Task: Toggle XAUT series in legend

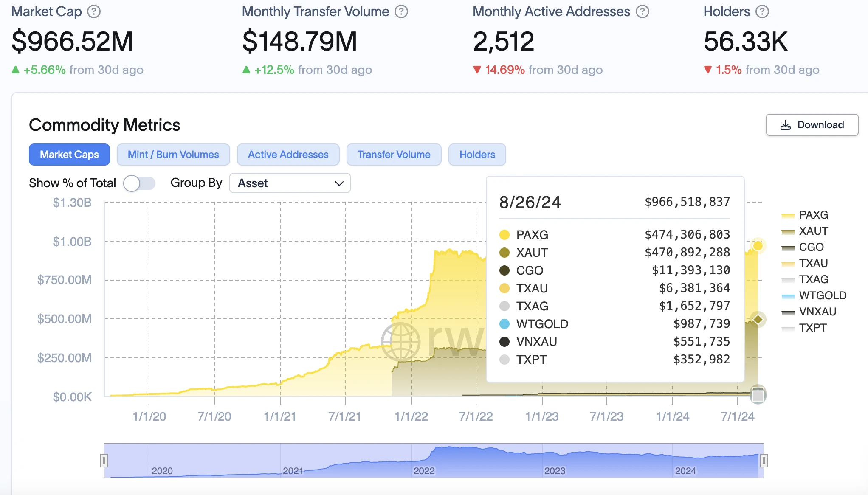Action: point(813,231)
